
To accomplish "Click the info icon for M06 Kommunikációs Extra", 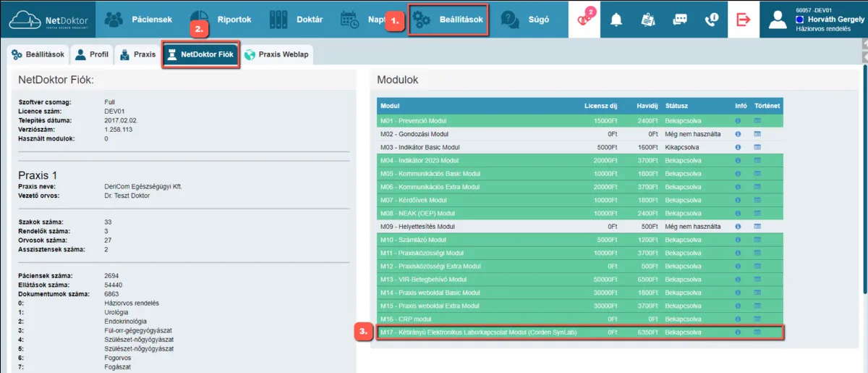I will [x=739, y=187].
